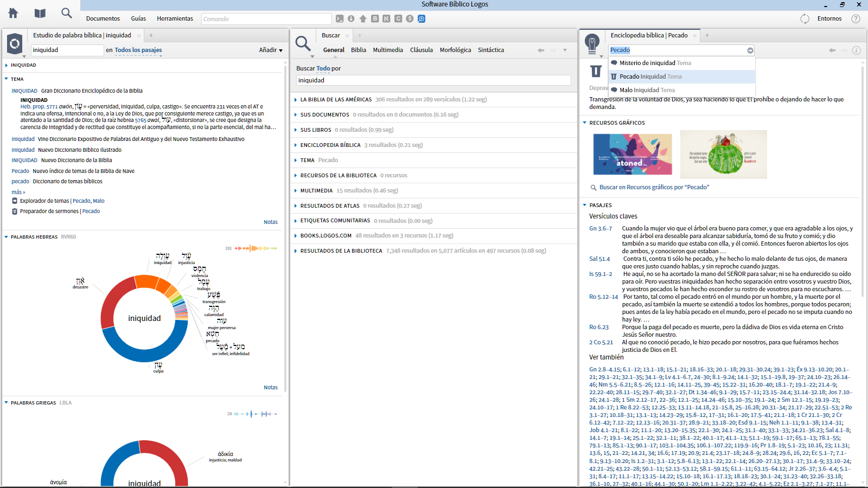Expand the Multimedia search results
Image resolution: width=868 pixels, height=488 pixels.
(x=296, y=191)
